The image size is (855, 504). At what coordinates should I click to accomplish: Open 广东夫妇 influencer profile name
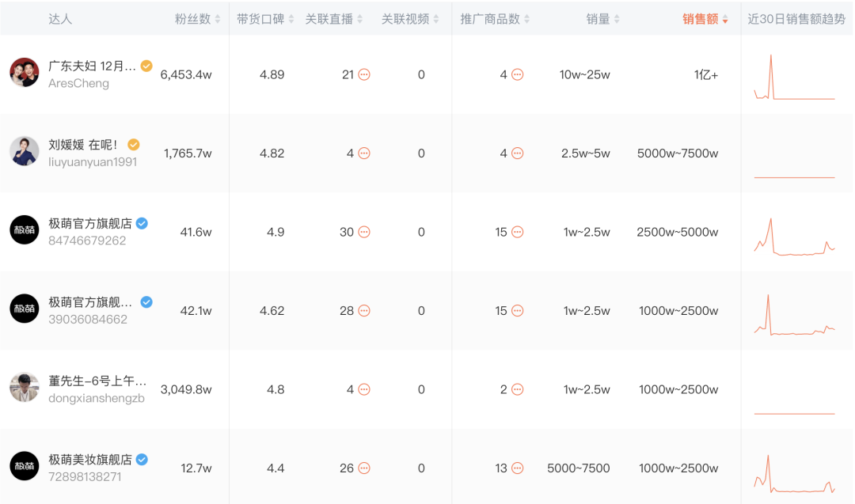(x=92, y=66)
